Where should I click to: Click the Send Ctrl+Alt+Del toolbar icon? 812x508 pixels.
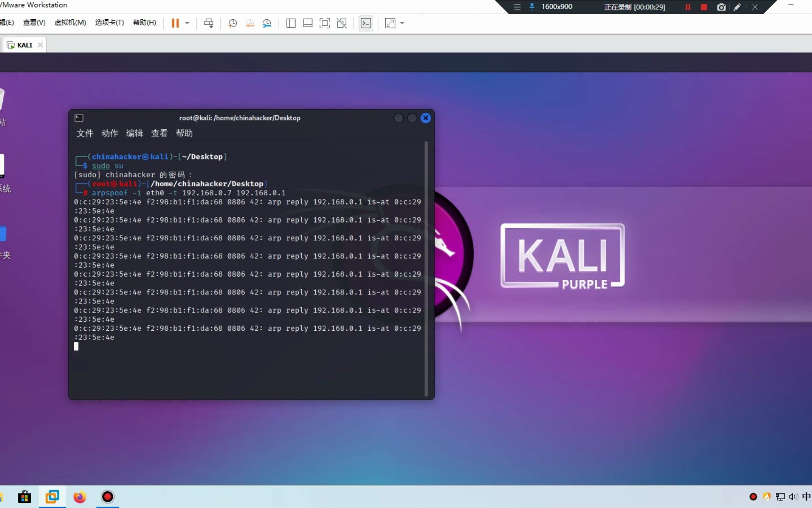click(x=209, y=23)
